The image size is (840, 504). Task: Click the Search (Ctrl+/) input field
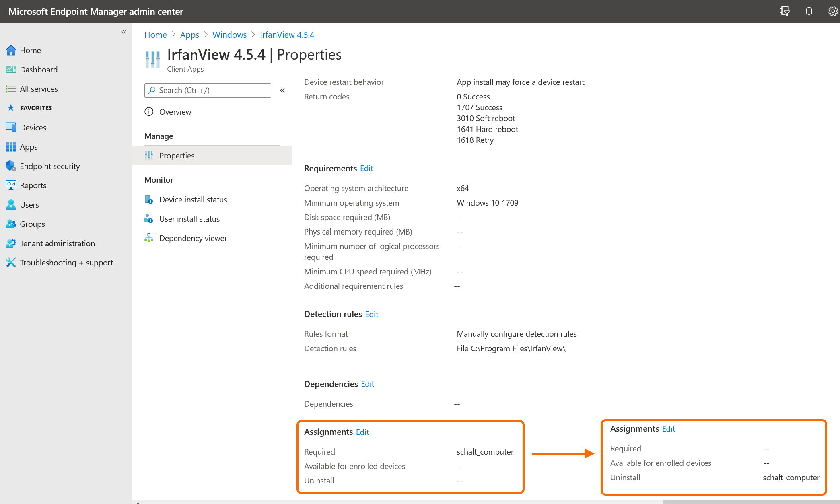coord(208,91)
